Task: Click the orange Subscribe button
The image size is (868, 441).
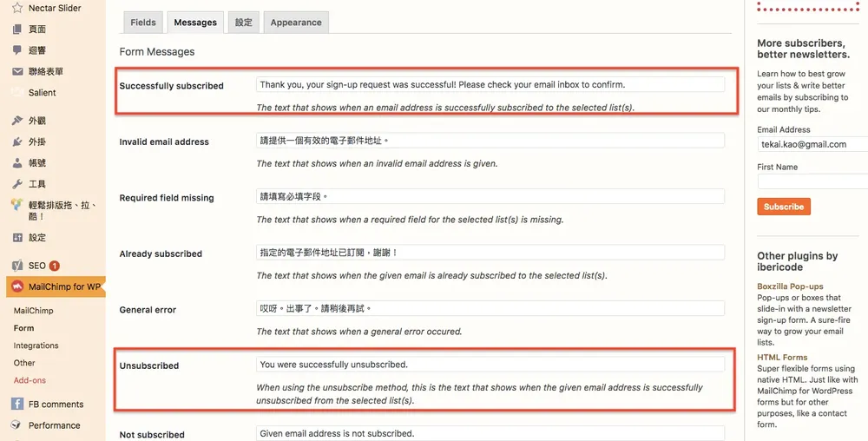Action: coord(784,207)
